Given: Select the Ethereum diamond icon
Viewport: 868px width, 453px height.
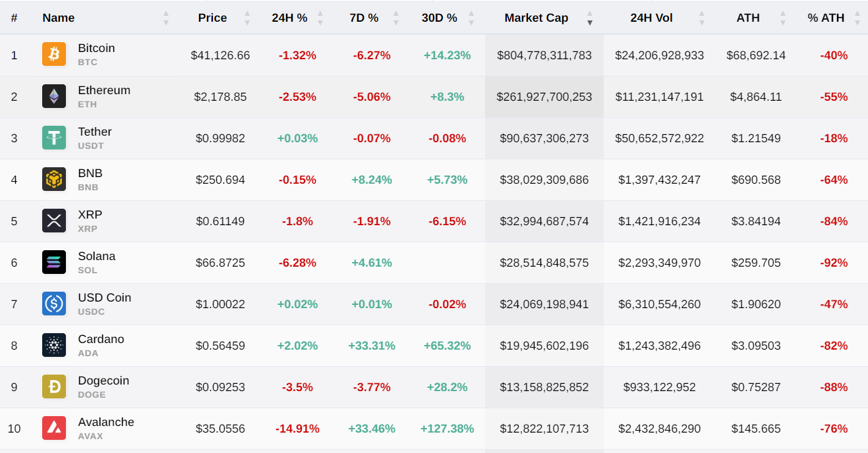Looking at the screenshot, I should 54,97.
